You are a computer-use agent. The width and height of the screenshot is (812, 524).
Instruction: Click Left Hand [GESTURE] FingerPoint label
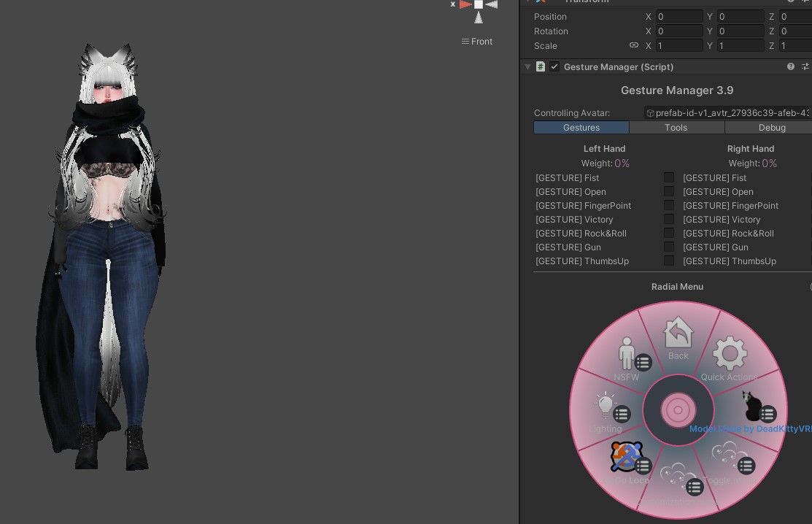click(583, 206)
